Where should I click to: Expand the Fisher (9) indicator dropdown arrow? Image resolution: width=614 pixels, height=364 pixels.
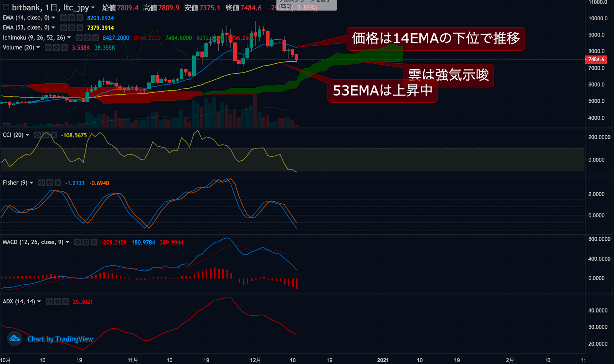click(x=31, y=183)
